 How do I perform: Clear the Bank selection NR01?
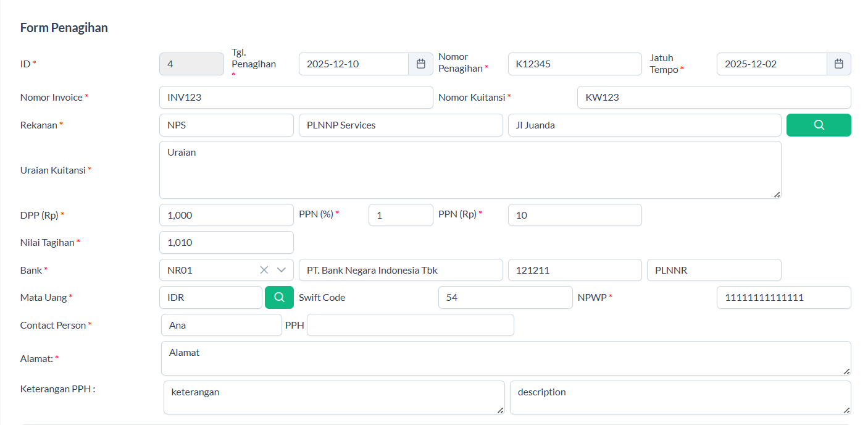click(x=264, y=270)
